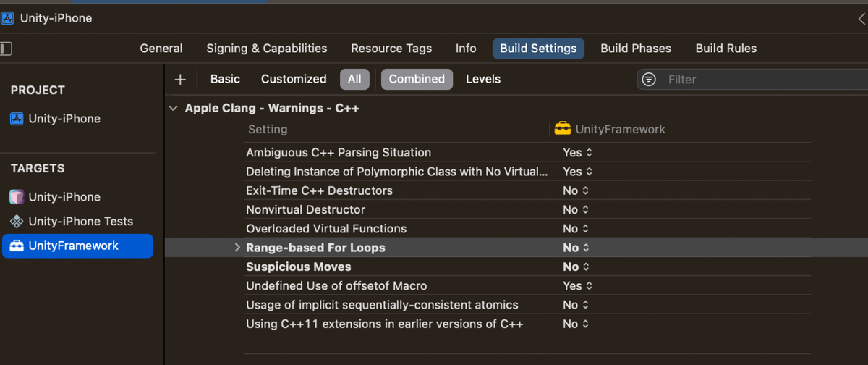Switch to Combined view
Image resolution: width=868 pixels, height=365 pixels.
point(417,80)
